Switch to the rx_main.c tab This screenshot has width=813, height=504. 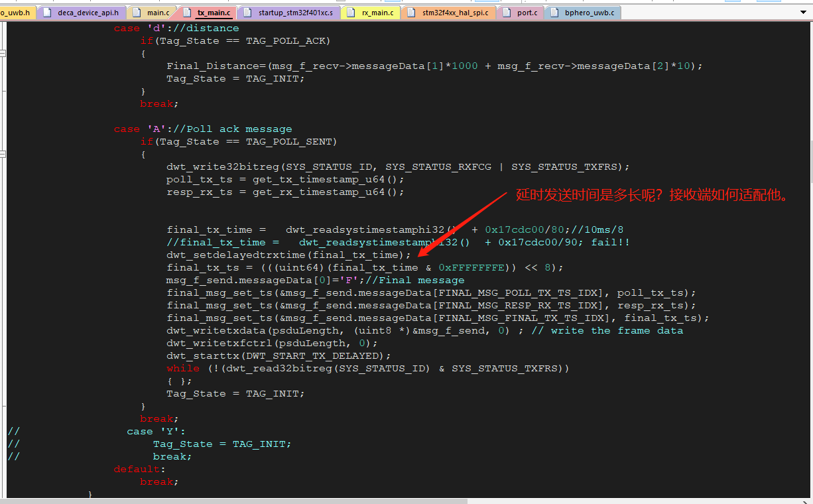[376, 13]
